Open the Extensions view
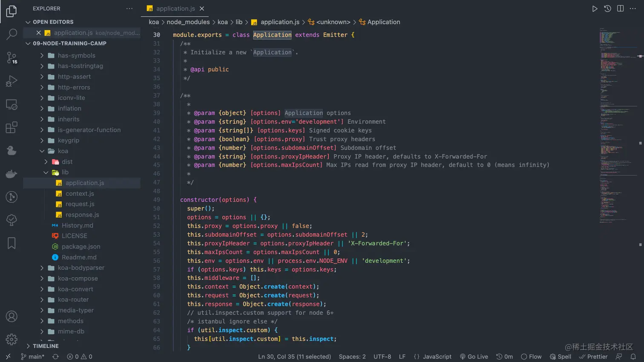This screenshot has height=362, width=644. tap(11, 127)
